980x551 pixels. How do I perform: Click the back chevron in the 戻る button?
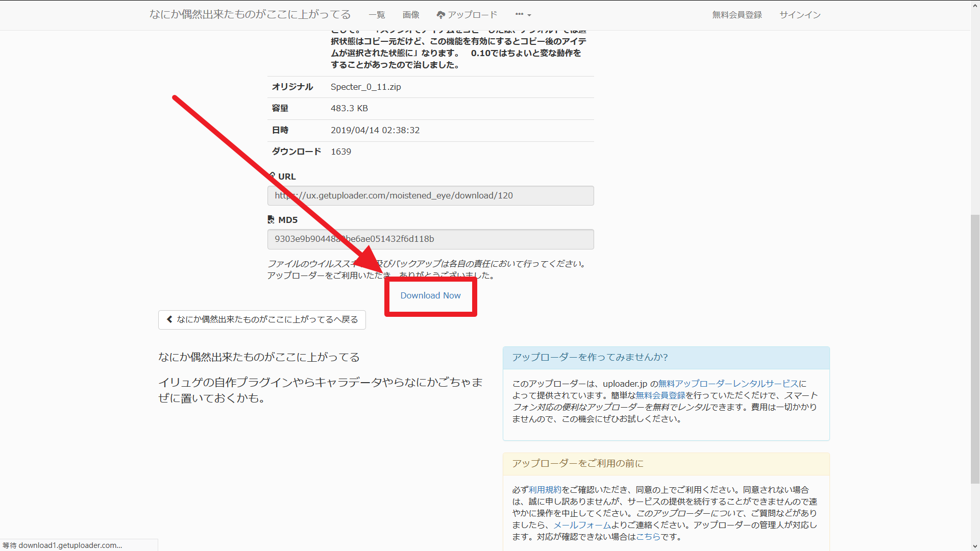click(x=169, y=319)
